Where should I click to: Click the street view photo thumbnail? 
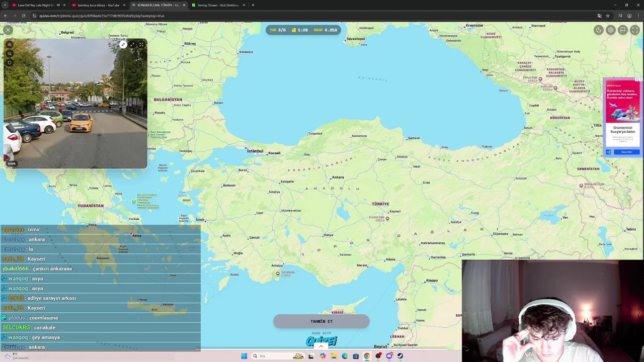pyautogui.click(x=75, y=104)
